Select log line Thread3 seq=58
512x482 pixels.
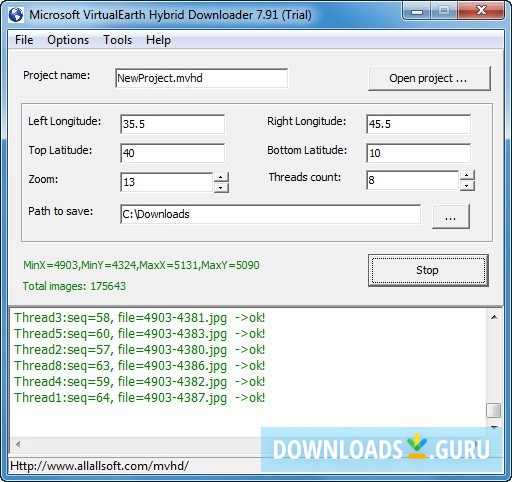pos(139,318)
